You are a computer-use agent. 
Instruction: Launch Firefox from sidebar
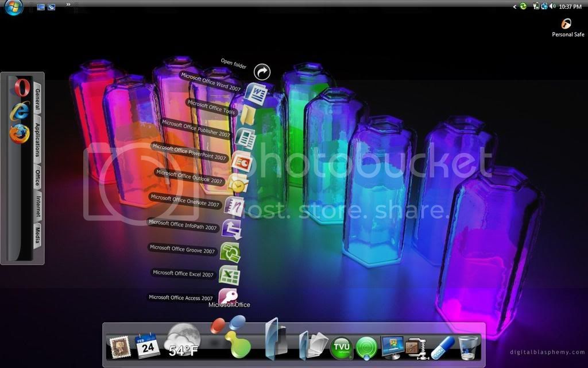[x=20, y=134]
